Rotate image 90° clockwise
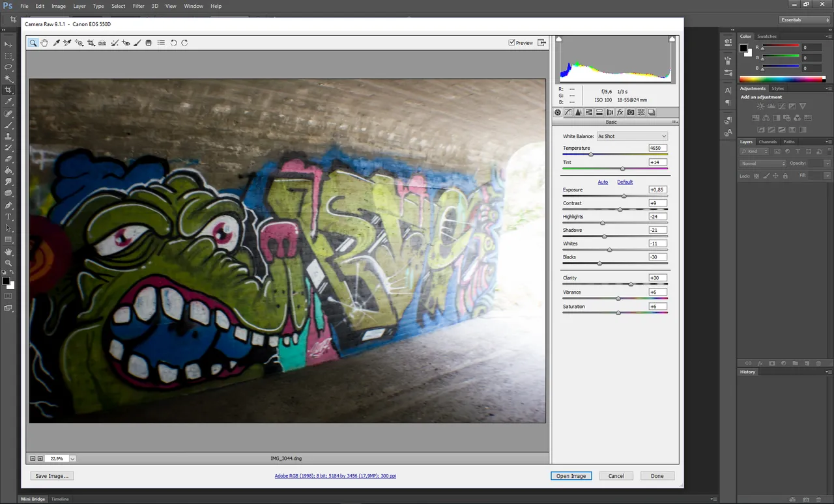Image resolution: width=834 pixels, height=504 pixels. click(x=184, y=43)
